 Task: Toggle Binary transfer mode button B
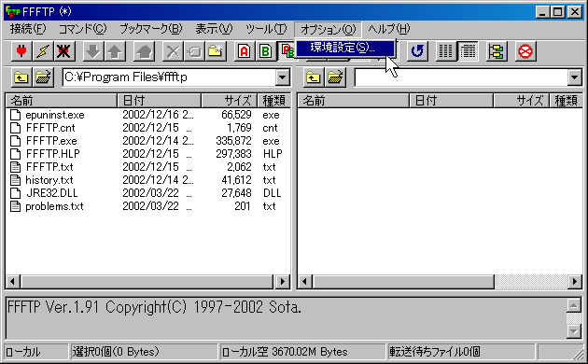tap(265, 51)
